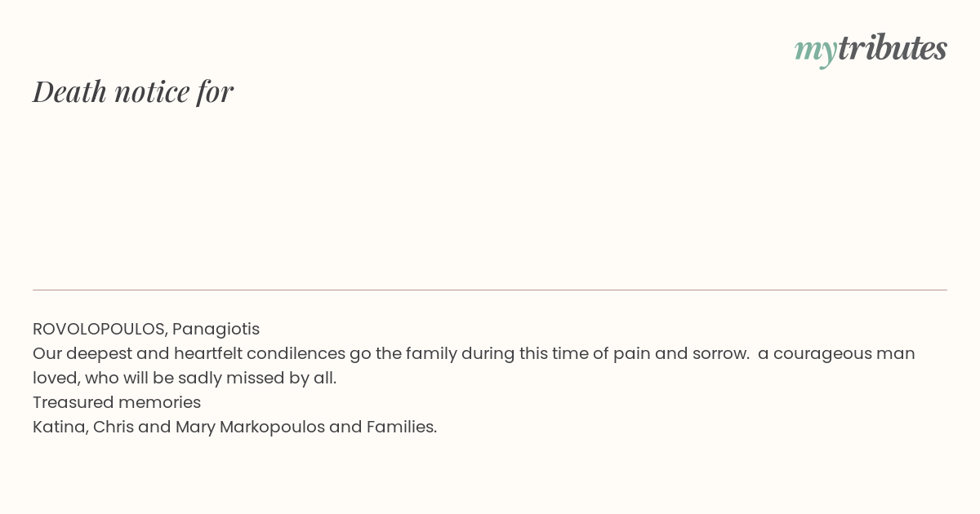Viewport: 980px width, 514px height.
Task: Click the name Chris in signature
Action: [x=114, y=427]
